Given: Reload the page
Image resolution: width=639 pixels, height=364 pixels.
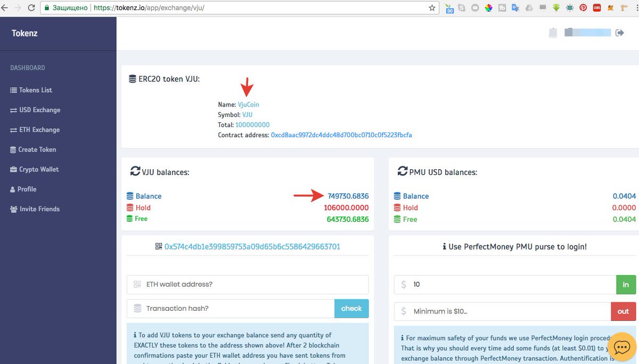Looking at the screenshot, I should point(31,8).
